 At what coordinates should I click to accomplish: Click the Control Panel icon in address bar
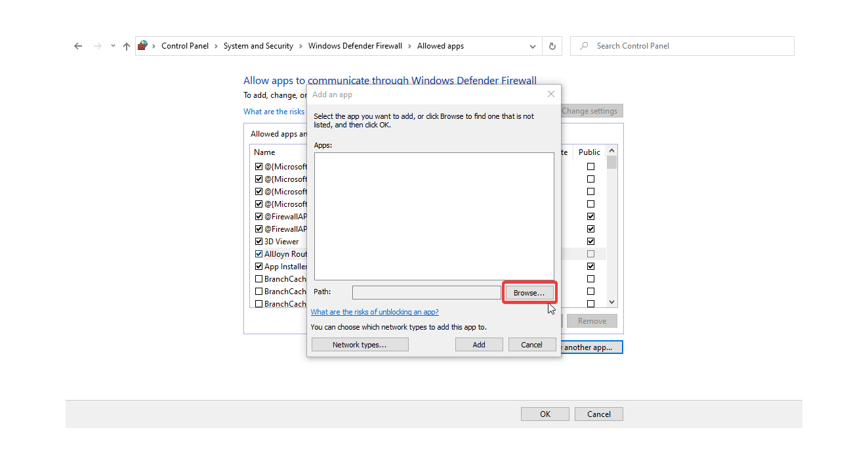142,45
